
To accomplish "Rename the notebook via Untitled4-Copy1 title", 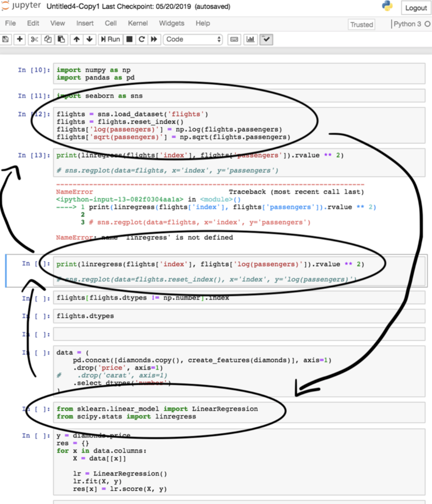I will pyautogui.click(x=73, y=7).
